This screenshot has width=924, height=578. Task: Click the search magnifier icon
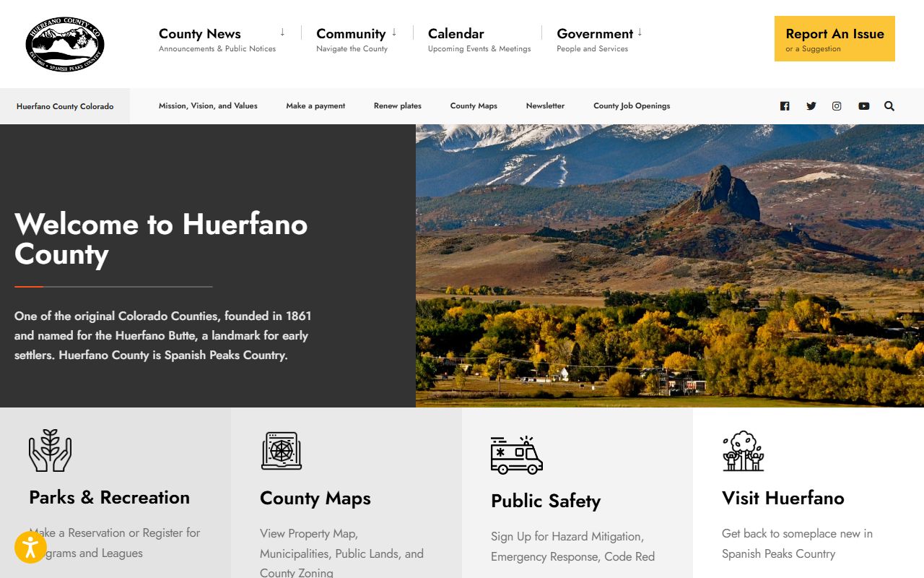click(889, 106)
